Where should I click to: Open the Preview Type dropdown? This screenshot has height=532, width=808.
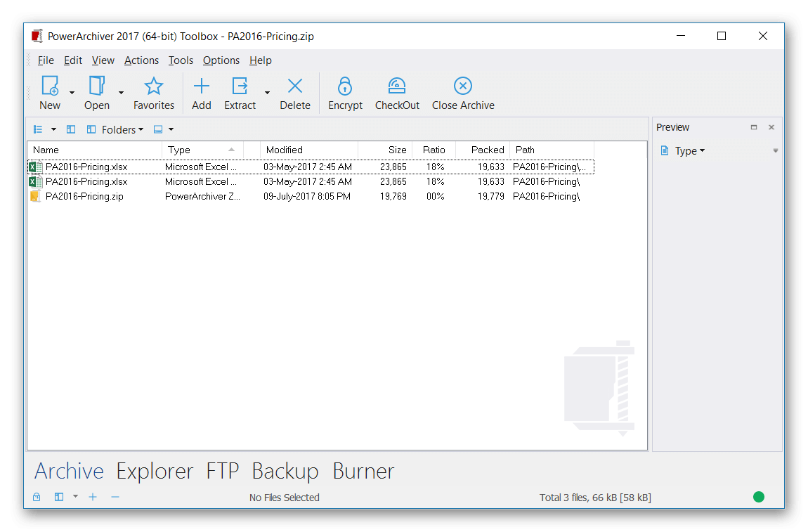(689, 151)
